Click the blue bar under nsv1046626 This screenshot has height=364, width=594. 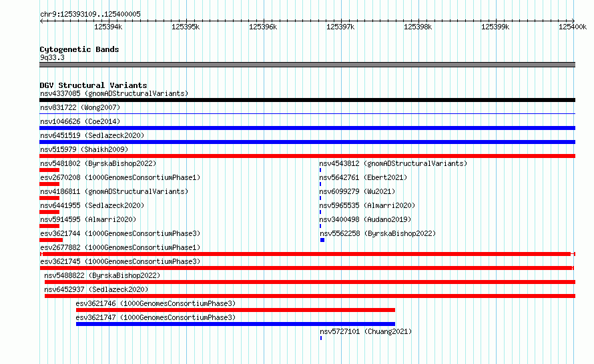(x=307, y=128)
